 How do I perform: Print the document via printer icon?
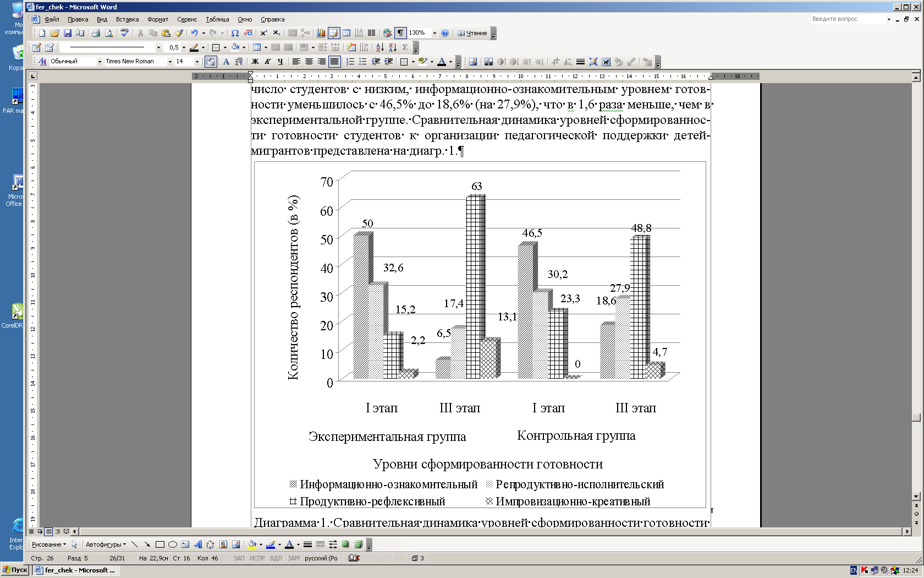tap(96, 33)
